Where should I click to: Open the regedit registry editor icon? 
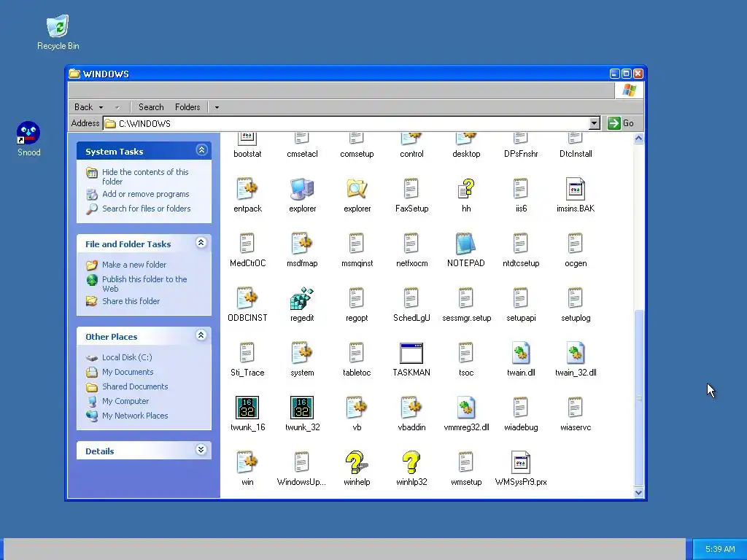pos(302,298)
